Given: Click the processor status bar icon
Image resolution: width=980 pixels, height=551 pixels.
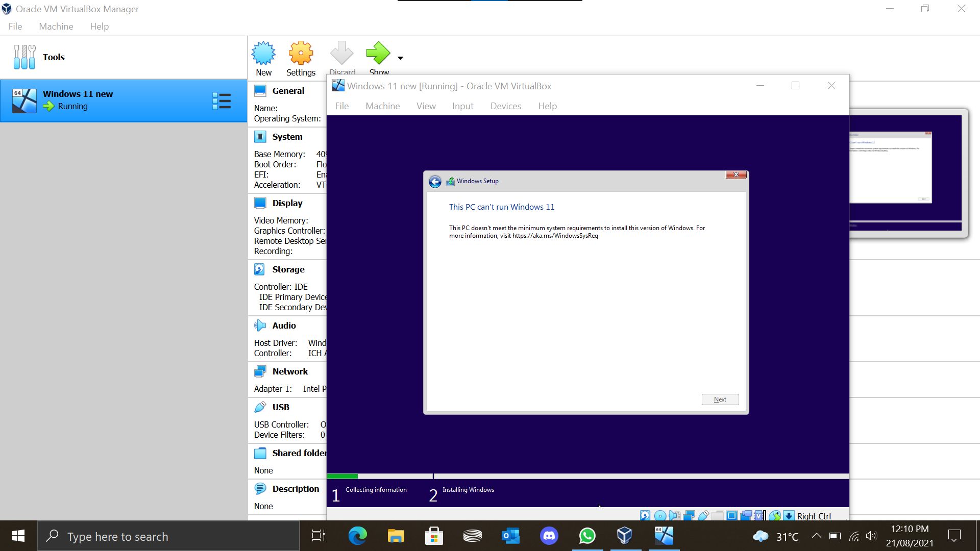Looking at the screenshot, I should pos(760,516).
